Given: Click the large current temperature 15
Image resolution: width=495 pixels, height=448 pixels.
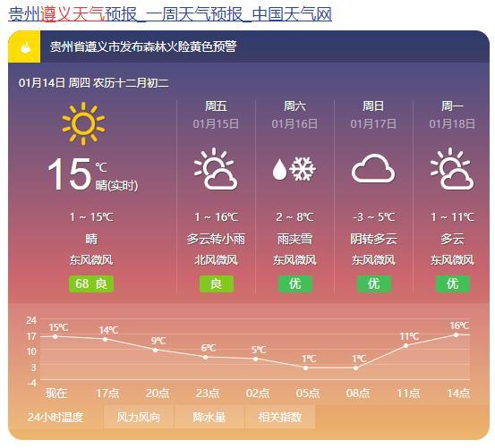Looking at the screenshot, I should coord(70,173).
